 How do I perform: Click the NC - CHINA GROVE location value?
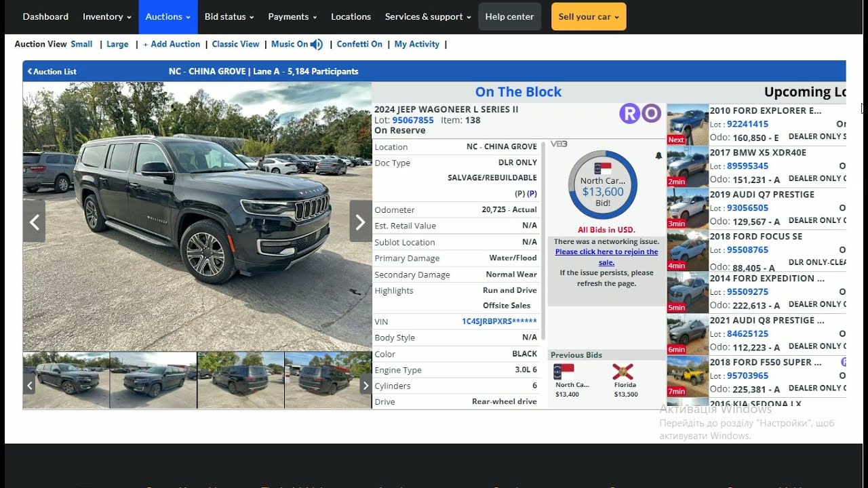(502, 147)
